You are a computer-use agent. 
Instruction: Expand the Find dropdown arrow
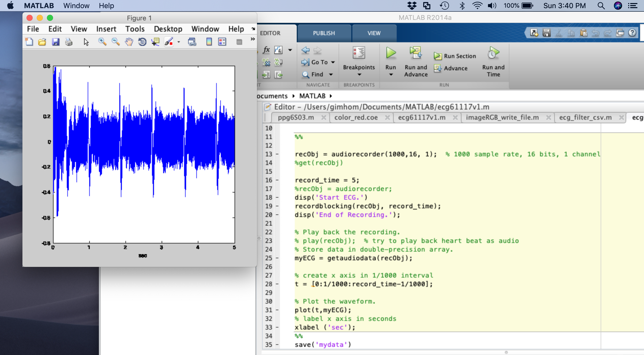click(331, 75)
